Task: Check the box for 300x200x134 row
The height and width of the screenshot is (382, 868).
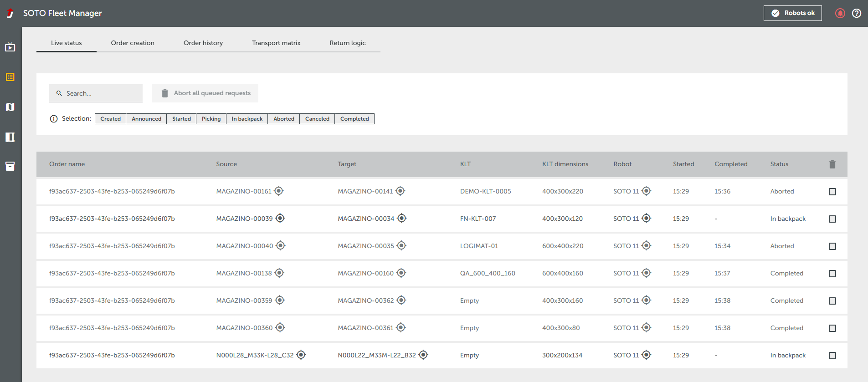Action: click(x=832, y=356)
